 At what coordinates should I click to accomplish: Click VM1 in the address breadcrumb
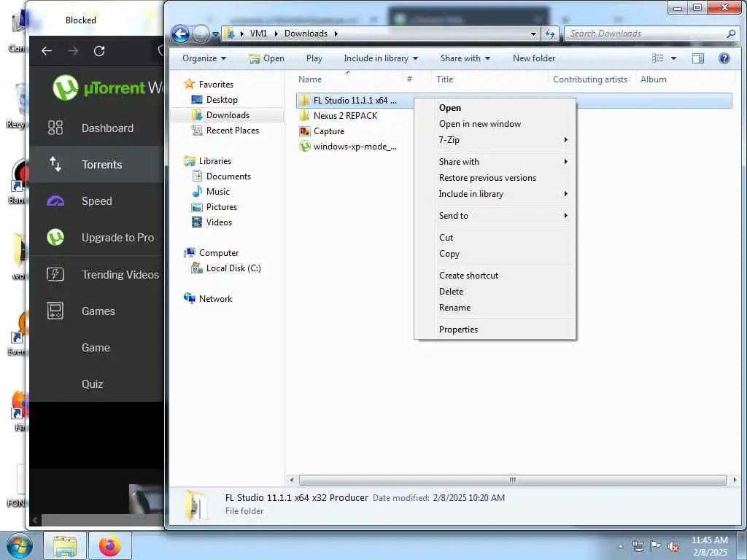tap(258, 34)
